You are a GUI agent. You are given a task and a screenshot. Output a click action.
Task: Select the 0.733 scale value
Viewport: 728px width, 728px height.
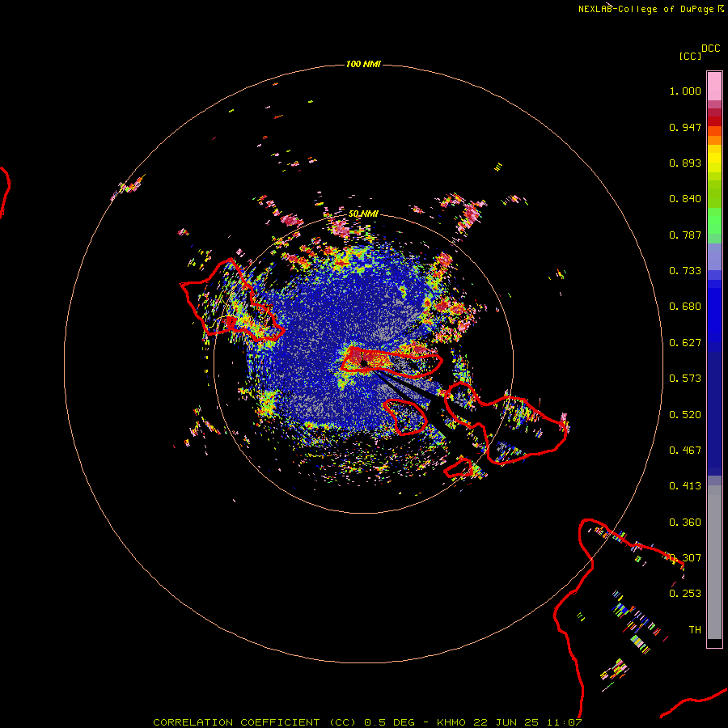[685, 271]
